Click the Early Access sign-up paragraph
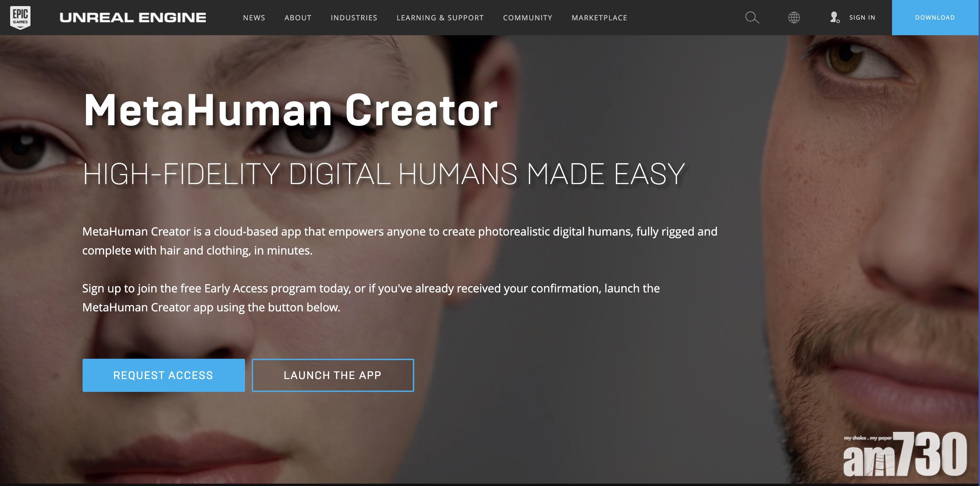 (x=371, y=297)
